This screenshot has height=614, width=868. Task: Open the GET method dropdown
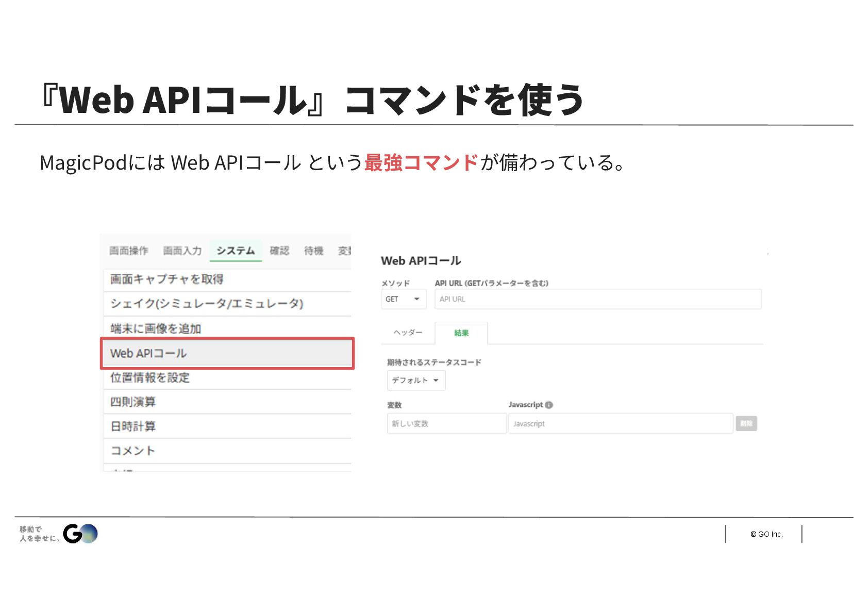[403, 299]
